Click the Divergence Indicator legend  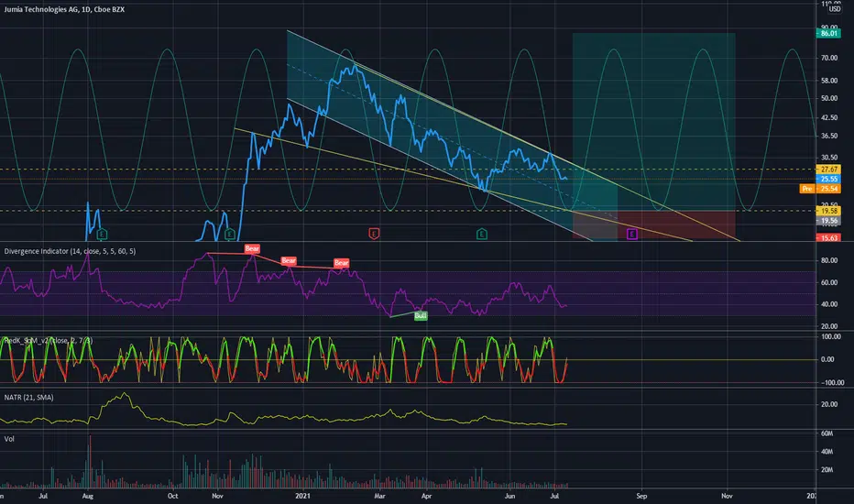click(x=70, y=251)
